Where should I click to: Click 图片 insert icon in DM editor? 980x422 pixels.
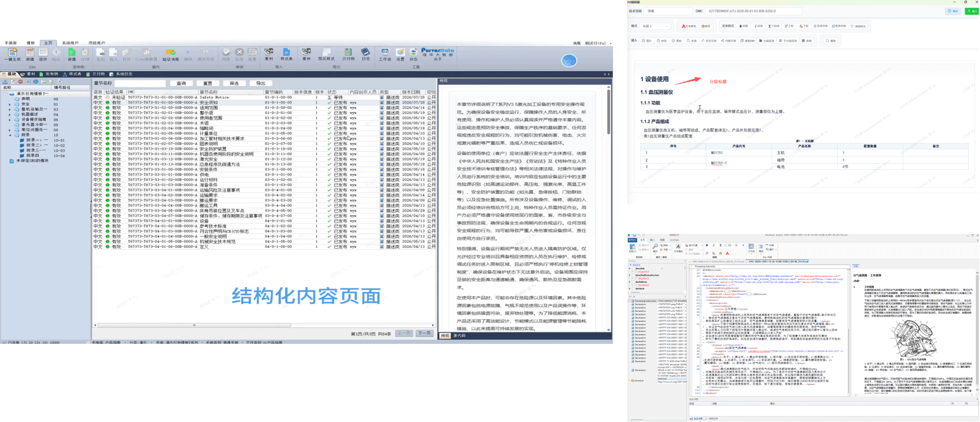coord(647,41)
